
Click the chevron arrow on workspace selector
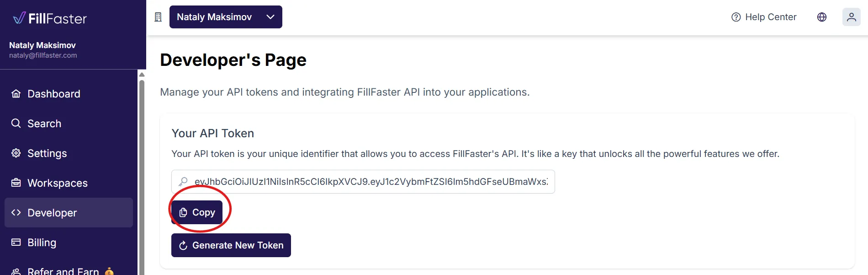(270, 17)
